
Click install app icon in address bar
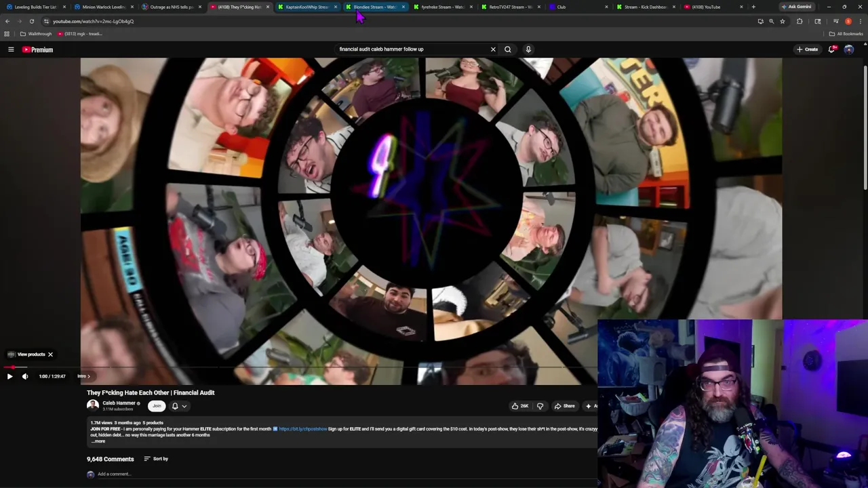pyautogui.click(x=760, y=21)
